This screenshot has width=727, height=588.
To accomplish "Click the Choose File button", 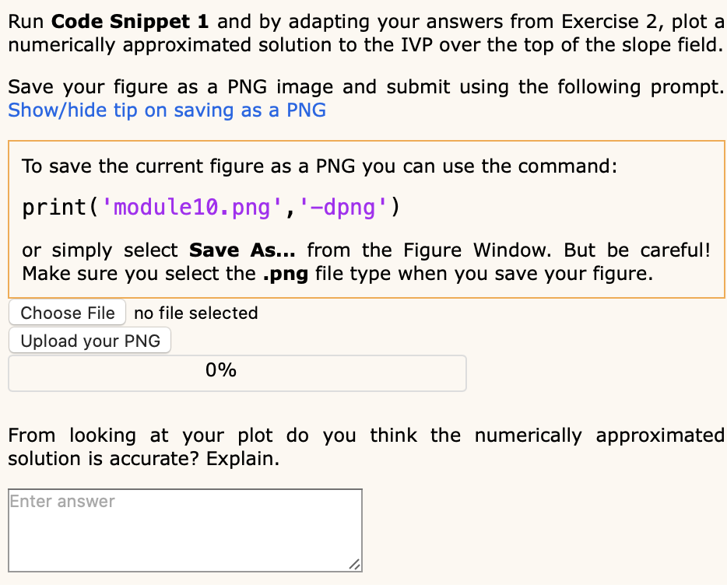I will click(67, 313).
